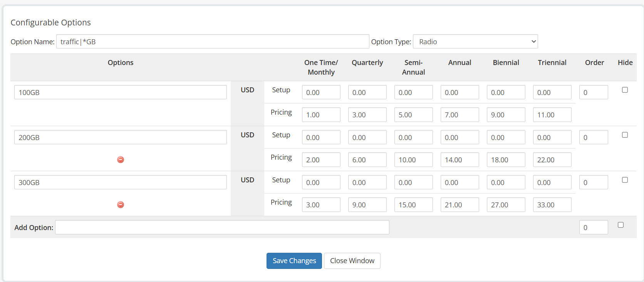Select 300GB triennial pricing field 33.00
The height and width of the screenshot is (282, 644).
pyautogui.click(x=552, y=205)
